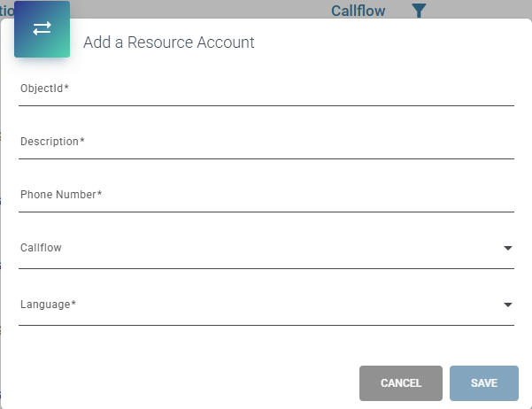Click the ObjectId field label
The image size is (532, 409).
(x=44, y=89)
